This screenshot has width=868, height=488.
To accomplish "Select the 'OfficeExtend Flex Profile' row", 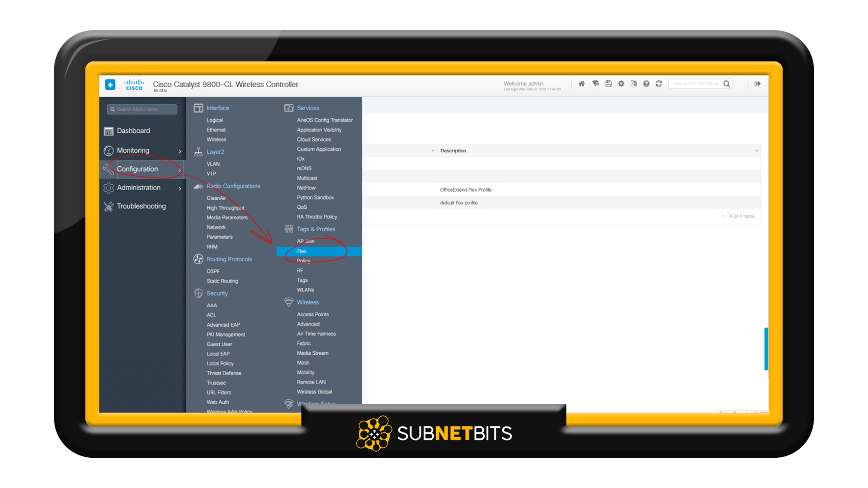I will [561, 190].
